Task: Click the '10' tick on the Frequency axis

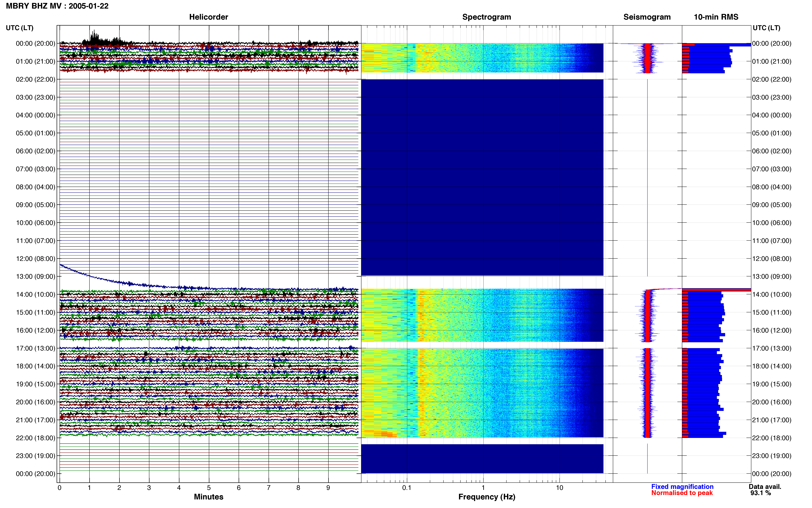Action: (x=559, y=487)
